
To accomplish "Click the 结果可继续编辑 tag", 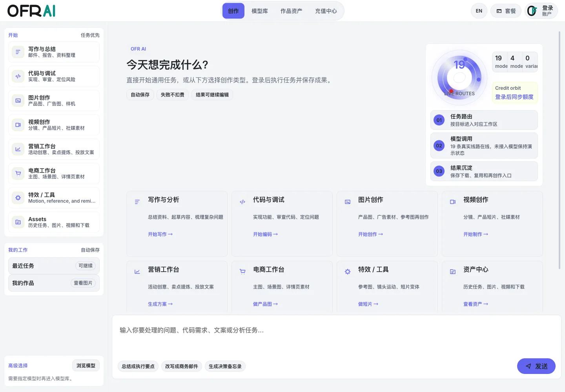I will click(x=212, y=94).
